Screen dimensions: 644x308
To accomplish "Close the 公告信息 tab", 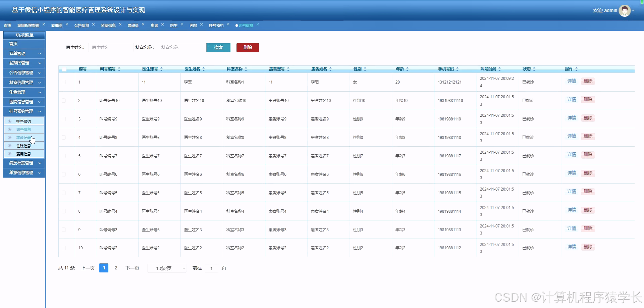I will [x=93, y=24].
